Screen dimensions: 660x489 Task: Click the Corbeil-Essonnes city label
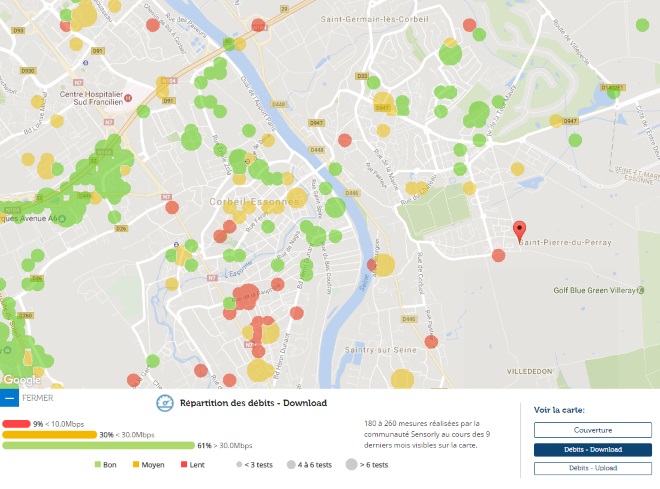coord(254,202)
